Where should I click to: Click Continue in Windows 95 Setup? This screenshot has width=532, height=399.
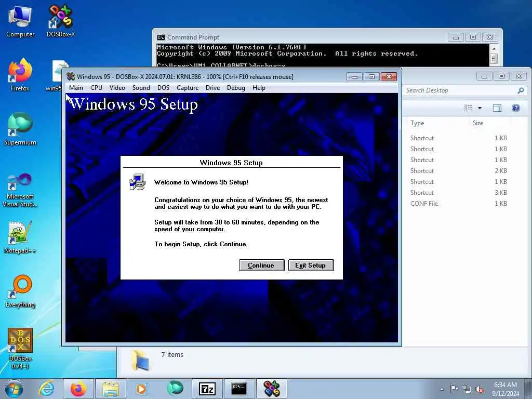point(261,265)
